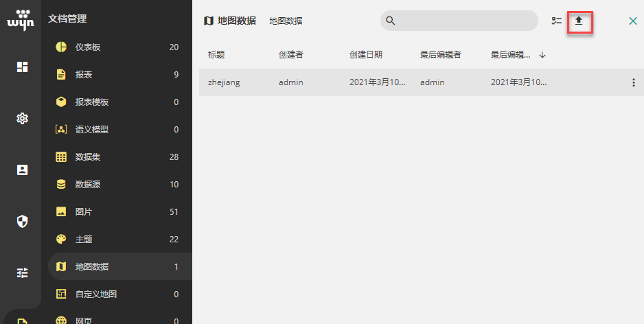This screenshot has height=324, width=644.
Task: Click the Wyn logo icon
Action: [21, 20]
